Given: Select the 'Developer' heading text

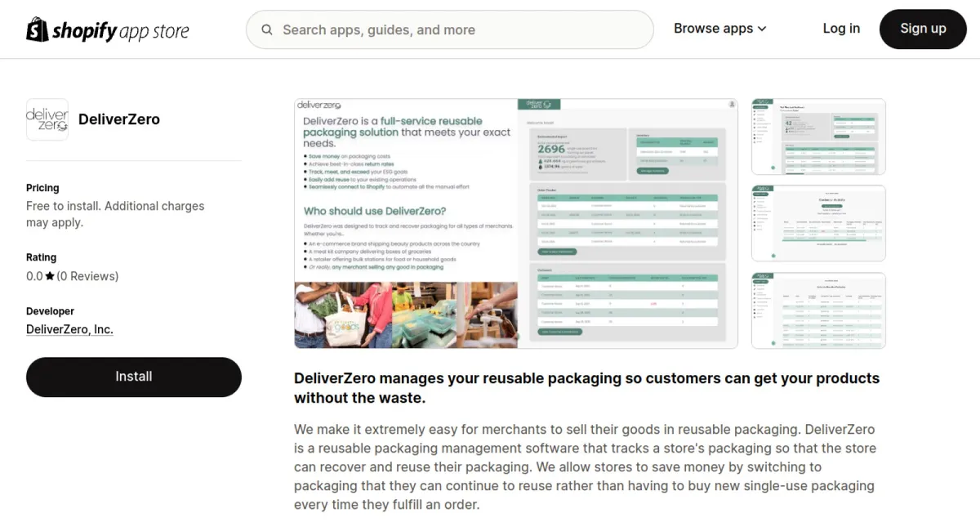Looking at the screenshot, I should (50, 311).
